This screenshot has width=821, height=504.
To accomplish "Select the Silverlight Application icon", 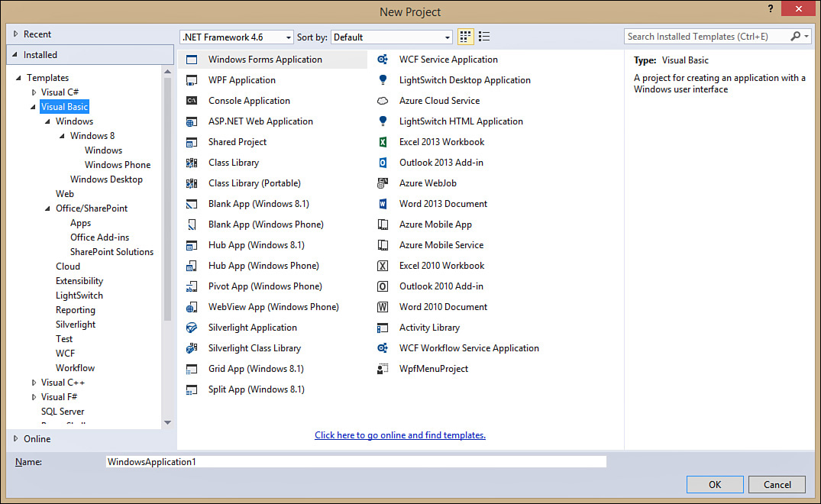I will 192,328.
